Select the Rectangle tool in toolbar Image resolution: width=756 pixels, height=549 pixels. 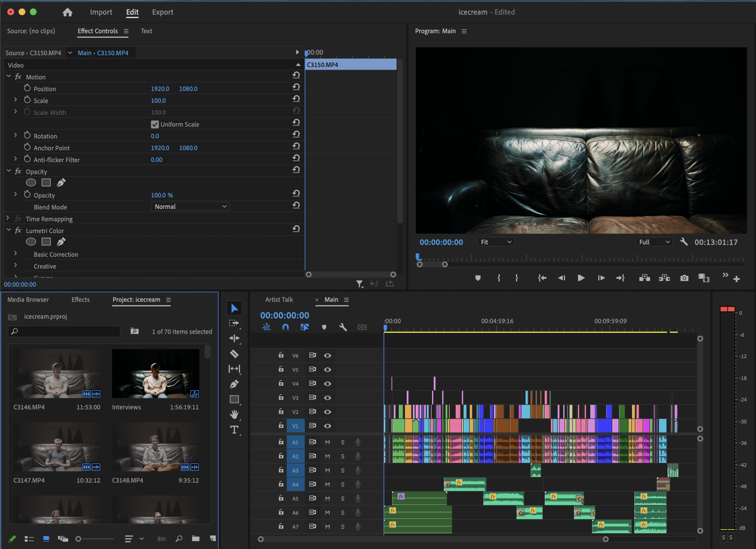[x=234, y=399]
